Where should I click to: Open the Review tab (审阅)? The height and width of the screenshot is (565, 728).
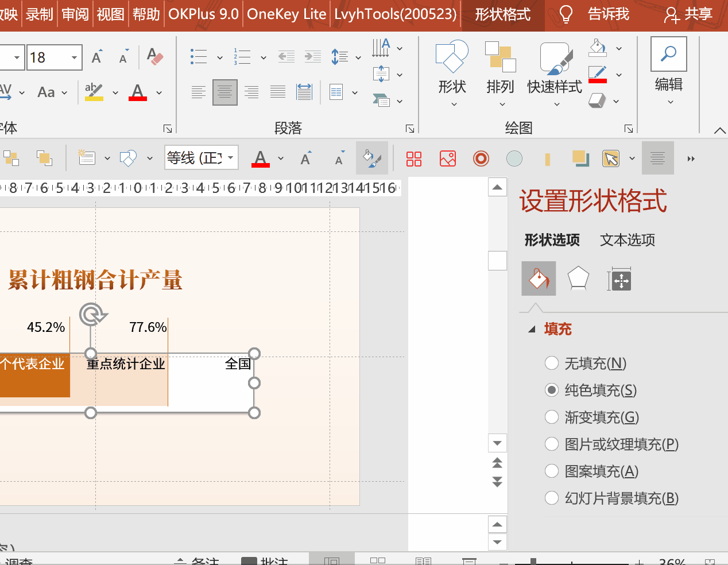(x=75, y=14)
